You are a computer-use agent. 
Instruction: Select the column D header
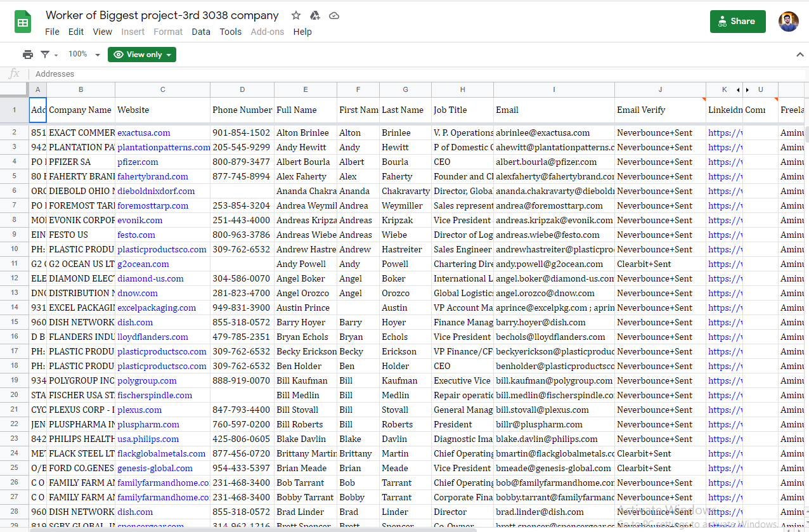point(242,89)
